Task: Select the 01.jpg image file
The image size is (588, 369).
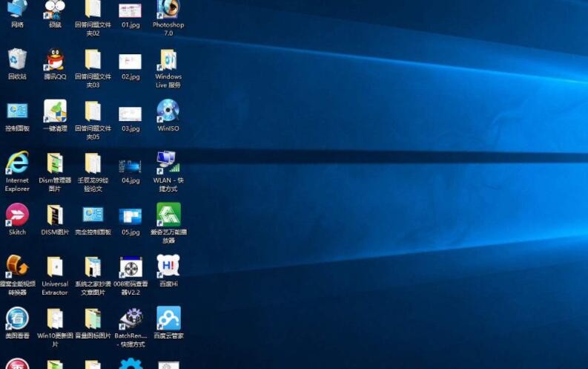Action: coord(131,10)
